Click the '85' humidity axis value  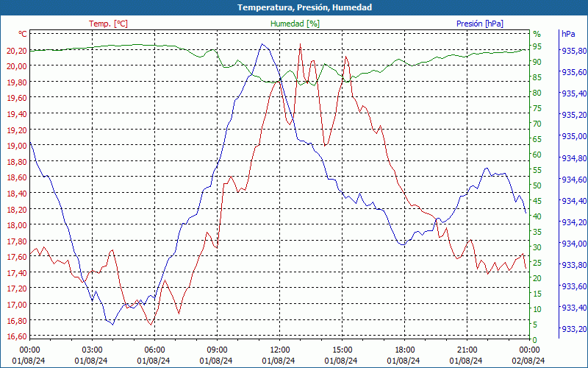[x=537, y=77]
